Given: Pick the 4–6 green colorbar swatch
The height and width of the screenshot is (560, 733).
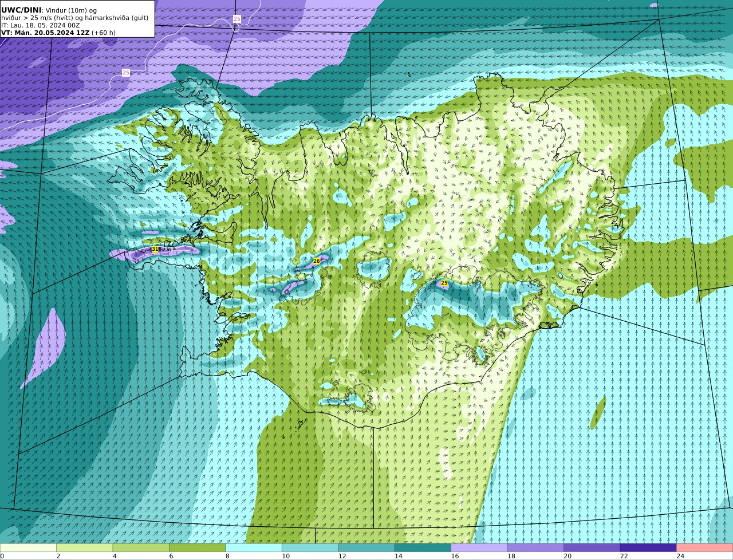Looking at the screenshot, I should (141, 547).
